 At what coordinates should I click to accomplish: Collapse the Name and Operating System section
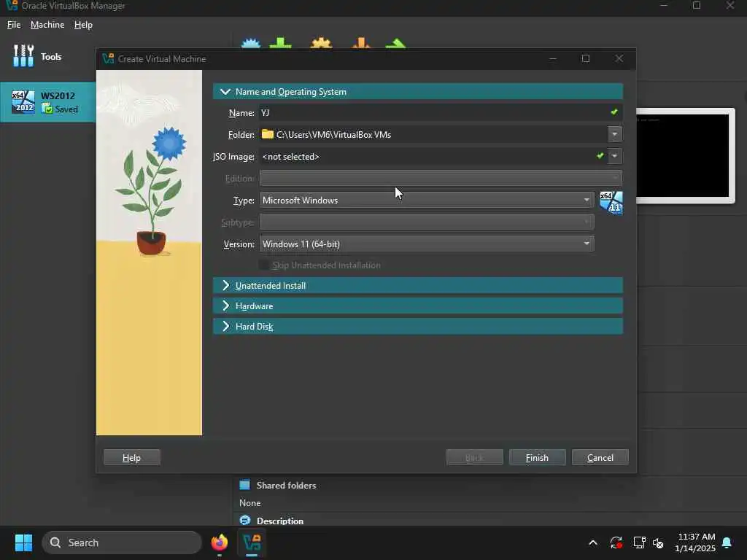tap(418, 91)
